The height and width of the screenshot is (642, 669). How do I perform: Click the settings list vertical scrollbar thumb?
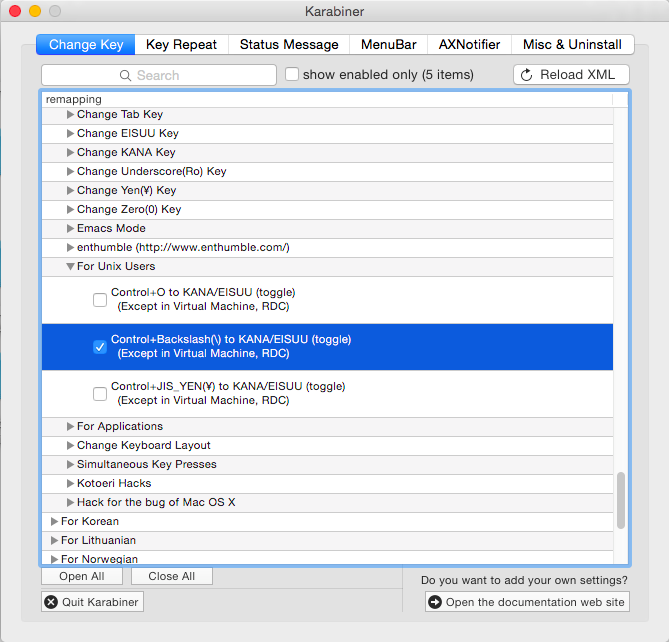[x=621, y=500]
